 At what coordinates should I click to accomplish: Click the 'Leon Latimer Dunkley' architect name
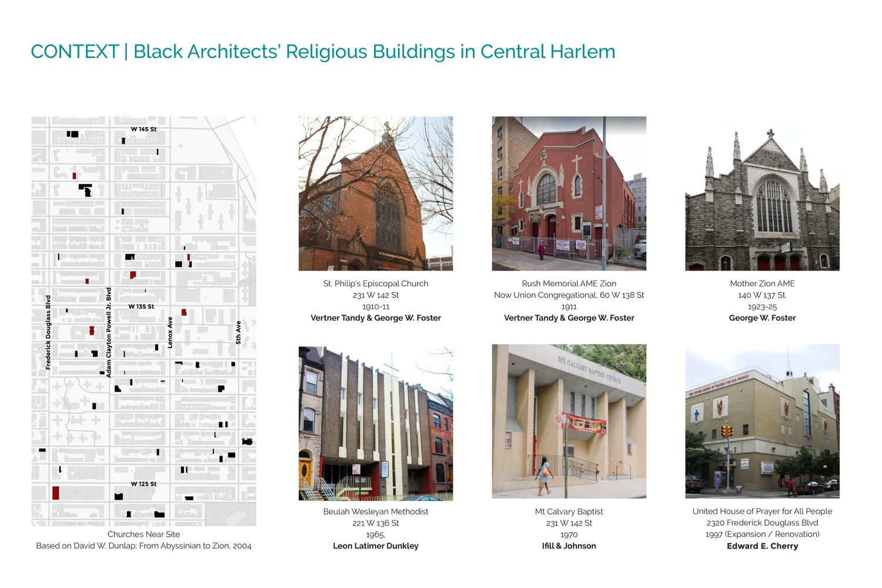pos(376,546)
